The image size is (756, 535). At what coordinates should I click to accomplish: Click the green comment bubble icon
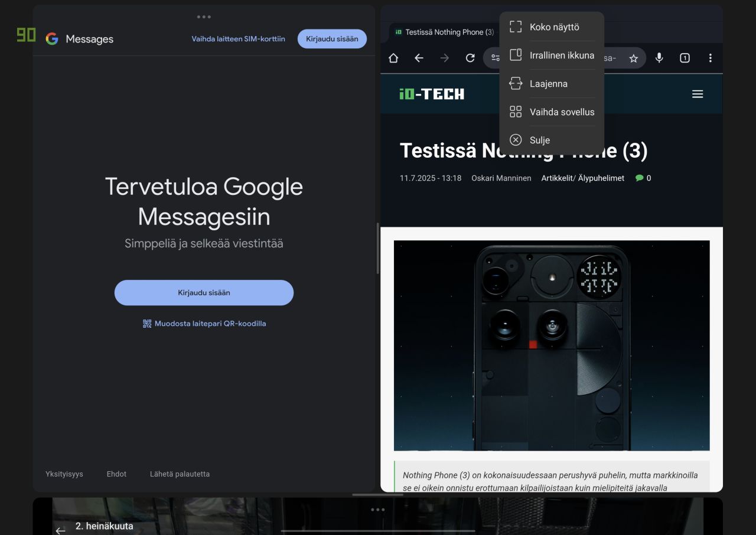[x=639, y=178]
